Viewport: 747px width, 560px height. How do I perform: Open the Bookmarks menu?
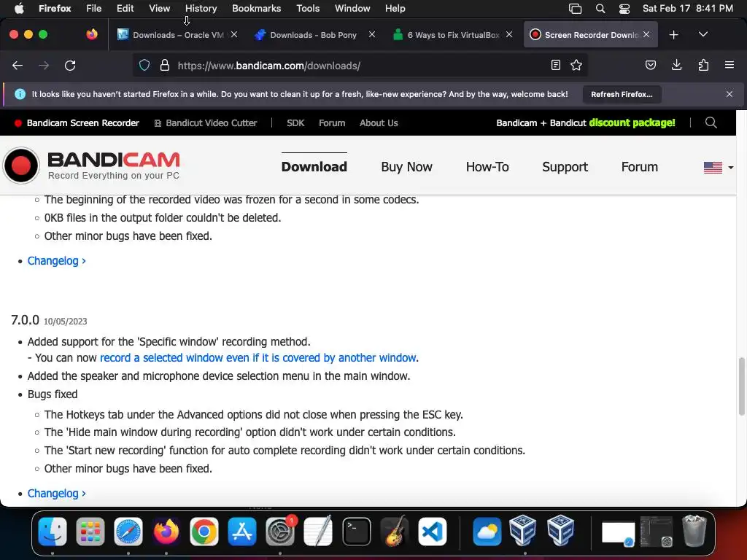(x=256, y=8)
